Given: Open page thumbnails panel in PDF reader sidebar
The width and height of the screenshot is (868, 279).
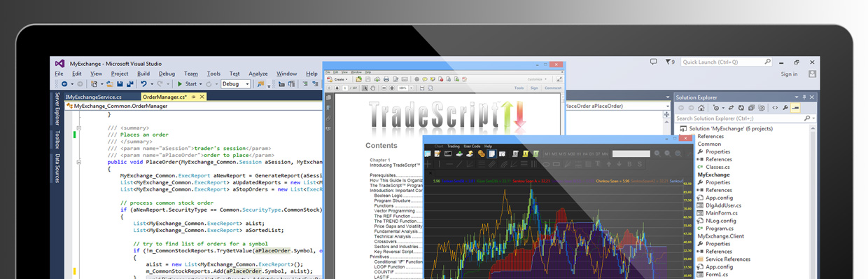Looking at the screenshot, I should [x=328, y=97].
